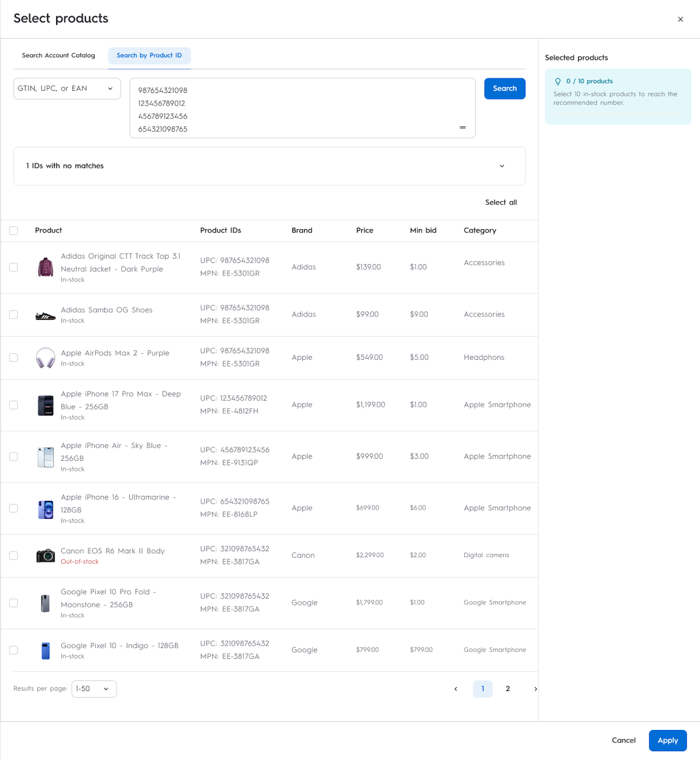The width and height of the screenshot is (700, 760).
Task: Click the $9.00 min bid value
Action: click(419, 315)
